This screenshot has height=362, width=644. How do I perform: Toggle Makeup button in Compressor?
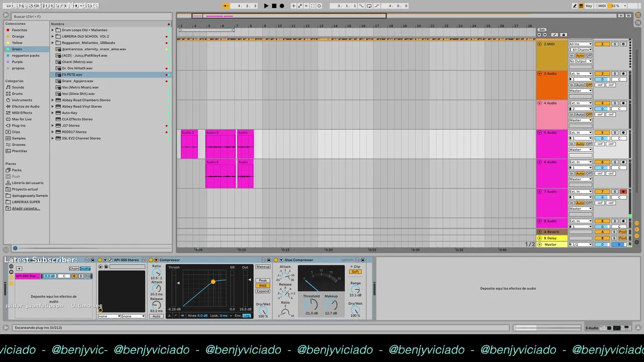click(x=263, y=267)
